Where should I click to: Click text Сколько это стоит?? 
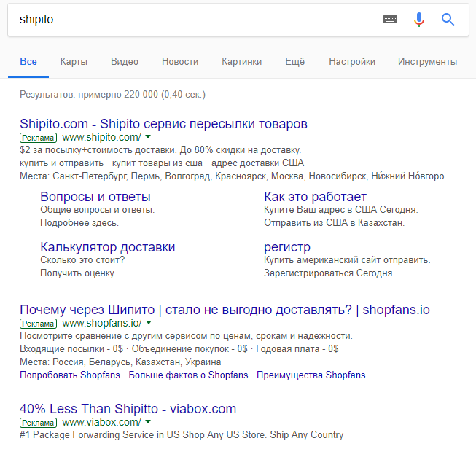pos(82,260)
